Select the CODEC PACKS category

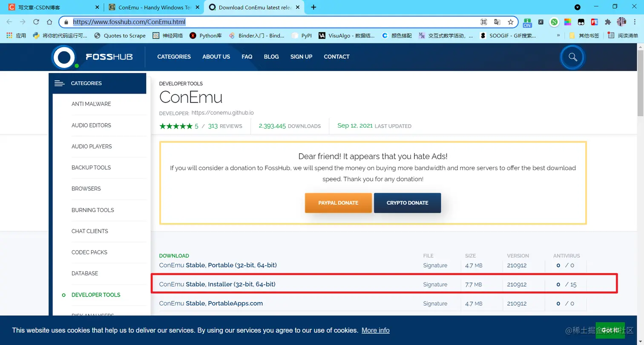pyautogui.click(x=89, y=252)
